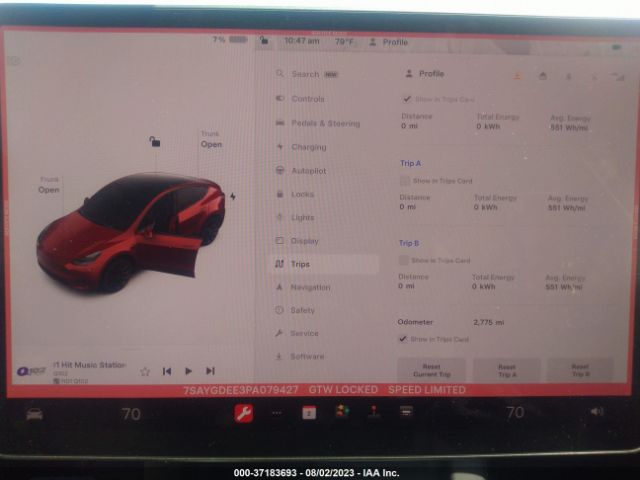This screenshot has height=480, width=640.
Task: Tap the cellular signal strength icon
Action: 618,76
